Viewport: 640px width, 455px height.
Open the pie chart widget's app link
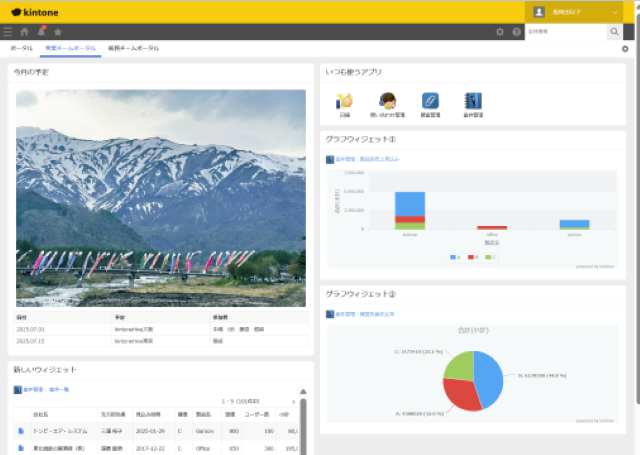[x=364, y=314]
